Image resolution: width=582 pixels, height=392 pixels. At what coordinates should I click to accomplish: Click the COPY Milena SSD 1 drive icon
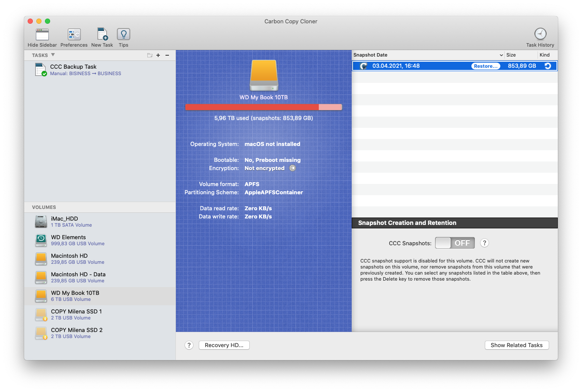point(41,314)
